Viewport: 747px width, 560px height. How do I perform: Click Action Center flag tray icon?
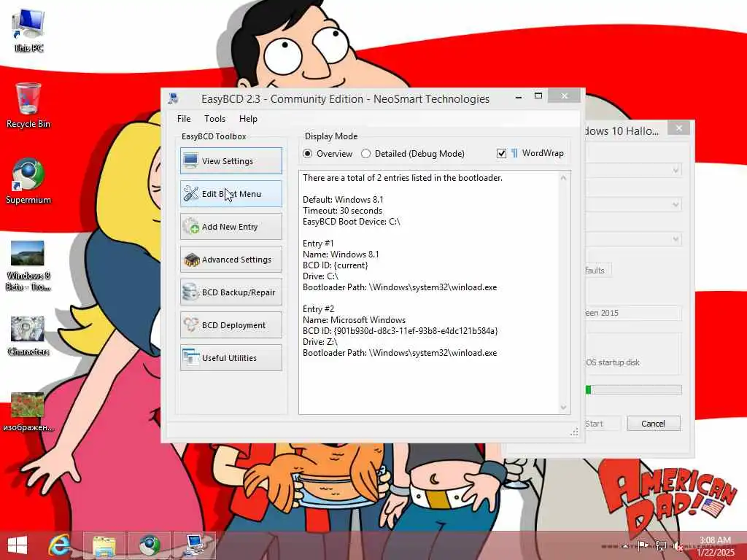(643, 545)
